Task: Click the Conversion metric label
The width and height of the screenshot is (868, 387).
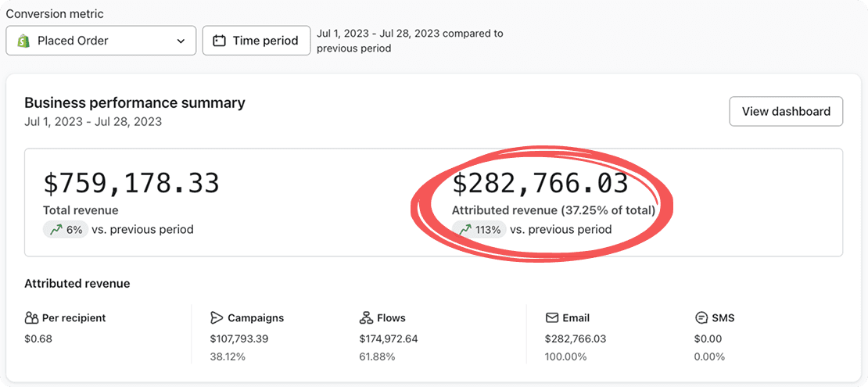Action: [55, 14]
